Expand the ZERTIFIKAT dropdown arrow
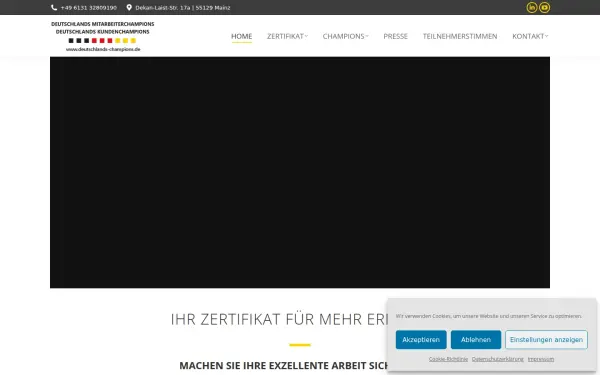The height and width of the screenshot is (375, 600). (x=306, y=36)
